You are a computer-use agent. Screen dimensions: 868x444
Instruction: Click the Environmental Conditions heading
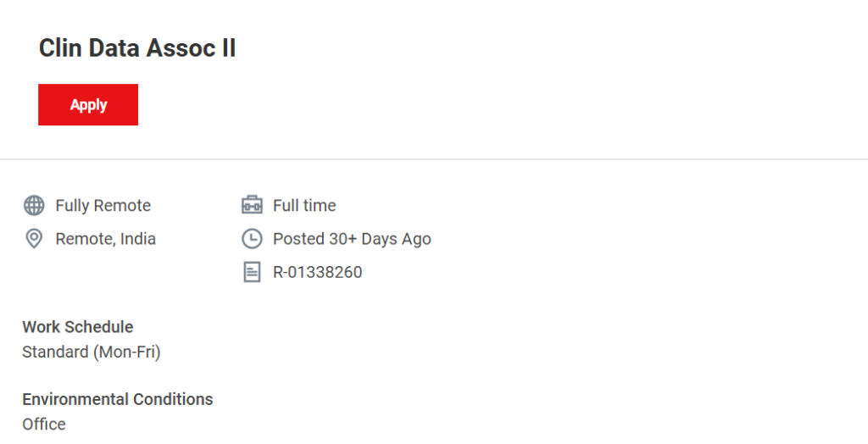(118, 399)
